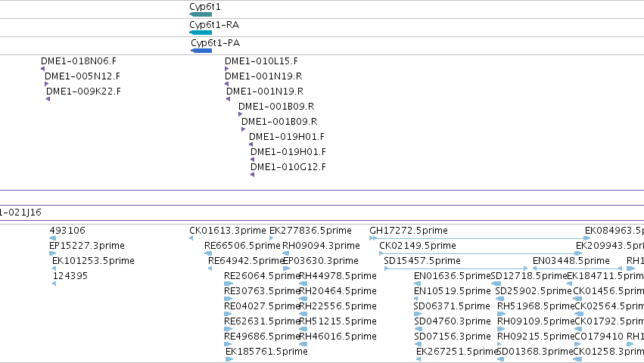Click the EN03448.5prime feature line
644x363 pixels.
click(x=577, y=268)
